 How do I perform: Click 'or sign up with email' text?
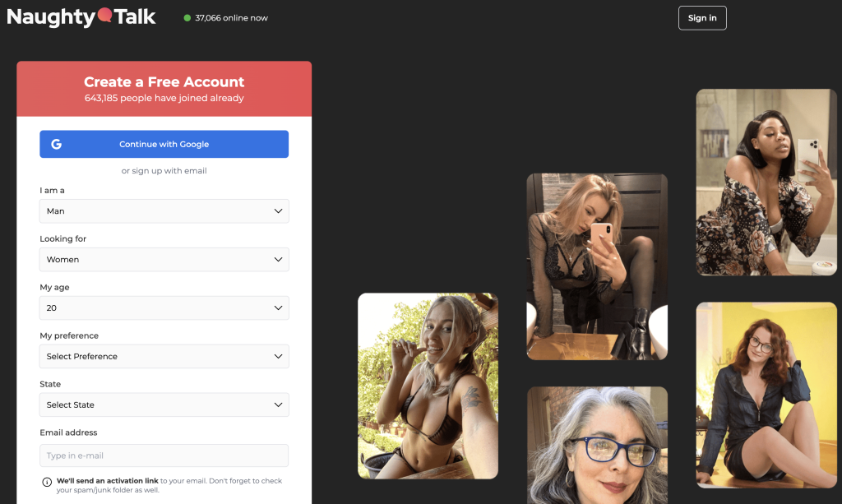[x=164, y=171]
